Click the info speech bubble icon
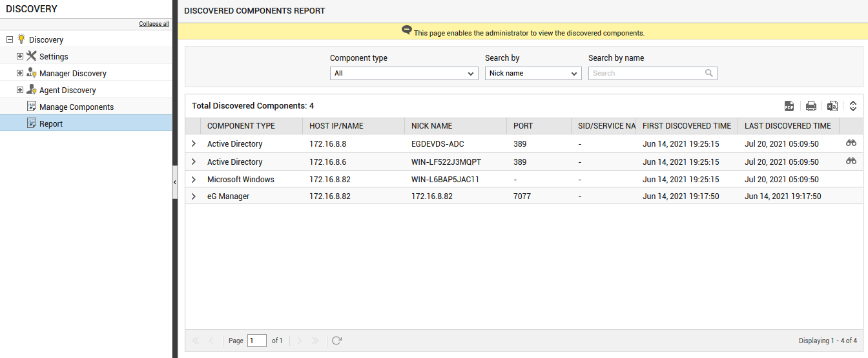The width and height of the screenshot is (868, 358). (407, 30)
